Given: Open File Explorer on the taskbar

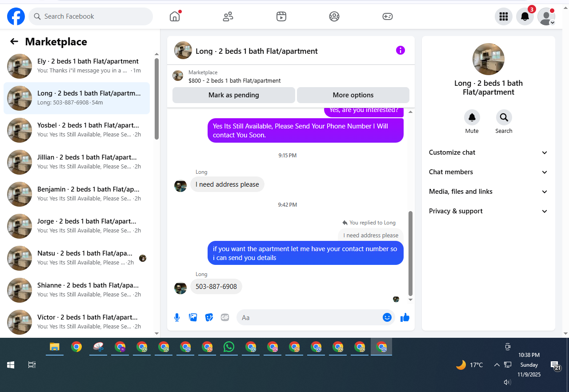Looking at the screenshot, I should click(55, 347).
